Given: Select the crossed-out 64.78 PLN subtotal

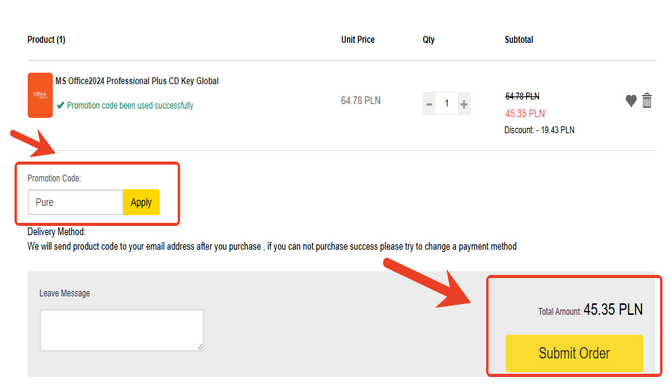Looking at the screenshot, I should pyautogui.click(x=522, y=96).
